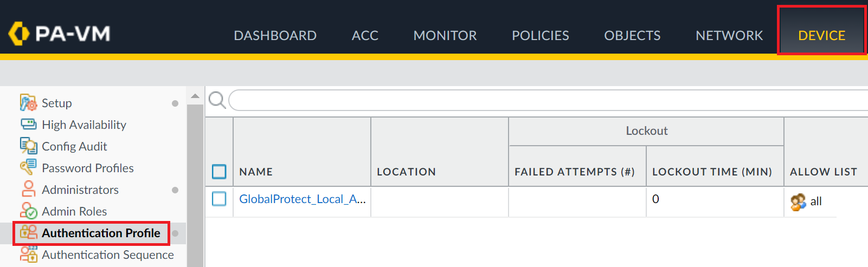Open the GlobalProtect_Local_A... profile link

[302, 199]
